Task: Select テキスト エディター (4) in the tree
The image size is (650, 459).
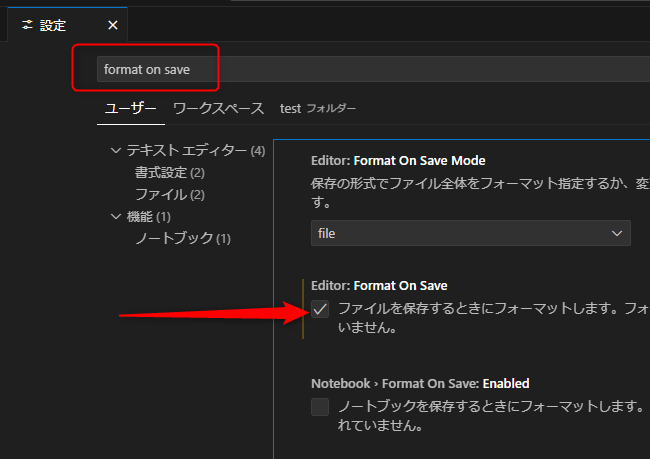Action: (x=195, y=151)
